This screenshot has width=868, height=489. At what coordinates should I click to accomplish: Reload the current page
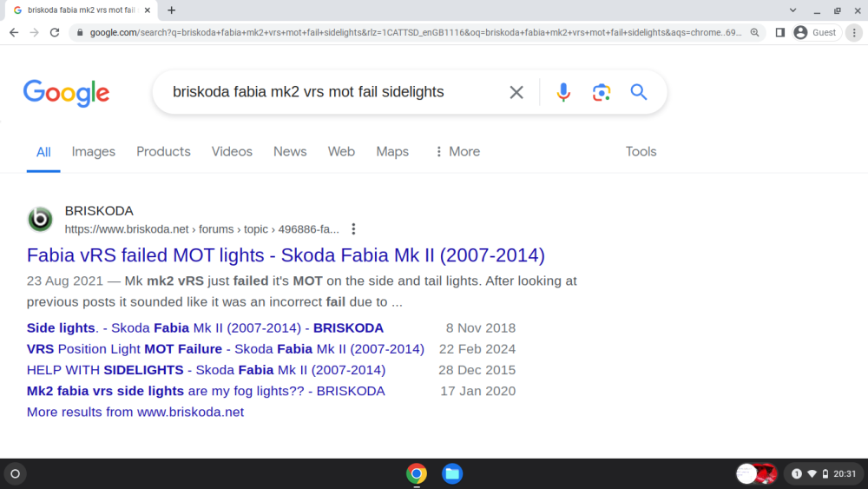(x=54, y=33)
